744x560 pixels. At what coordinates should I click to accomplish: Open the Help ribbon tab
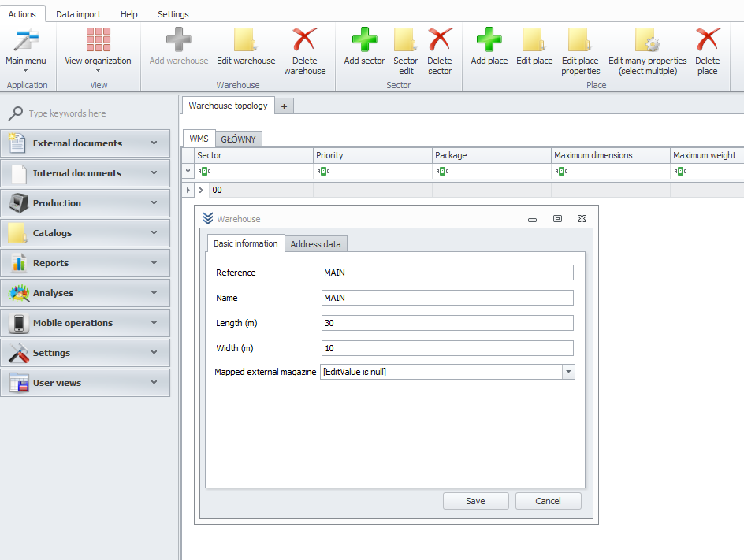[129, 14]
